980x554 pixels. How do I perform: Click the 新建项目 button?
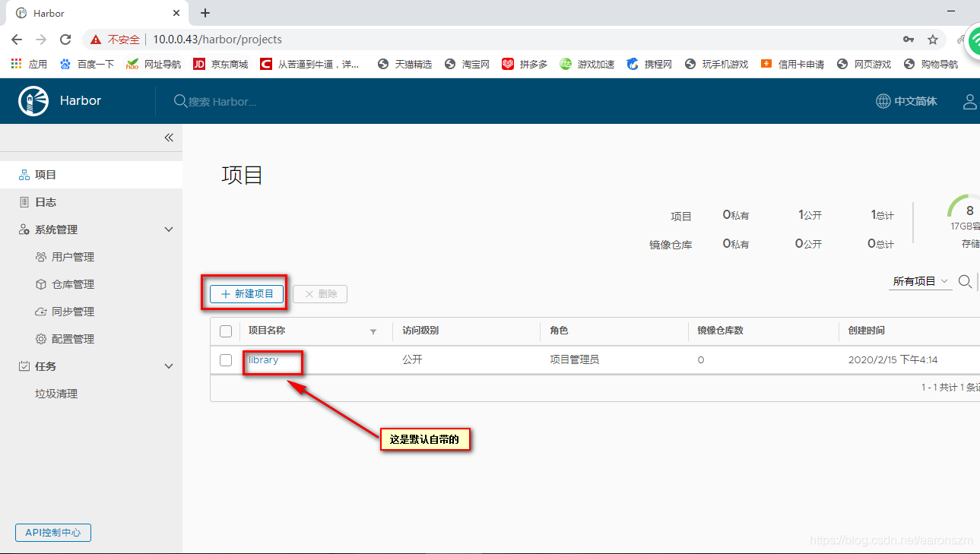click(x=247, y=294)
